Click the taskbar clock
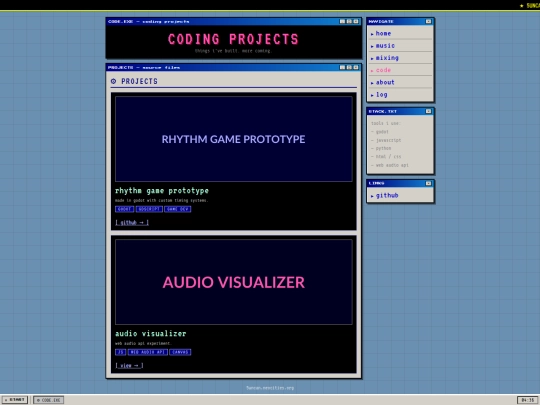 (x=527, y=400)
